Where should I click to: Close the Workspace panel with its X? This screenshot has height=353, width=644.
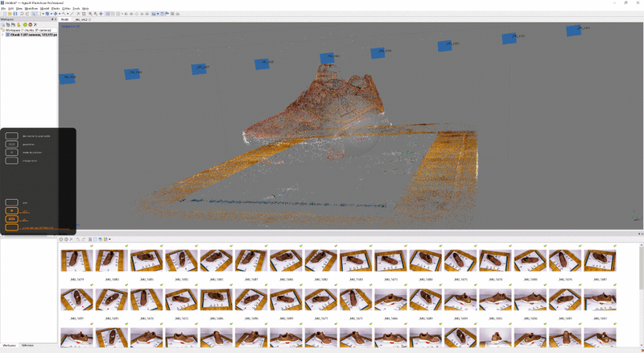(x=56, y=19)
